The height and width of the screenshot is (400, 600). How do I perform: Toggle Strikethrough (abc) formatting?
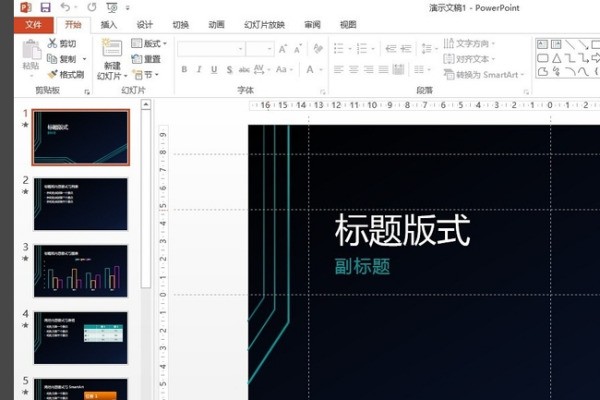(x=244, y=70)
